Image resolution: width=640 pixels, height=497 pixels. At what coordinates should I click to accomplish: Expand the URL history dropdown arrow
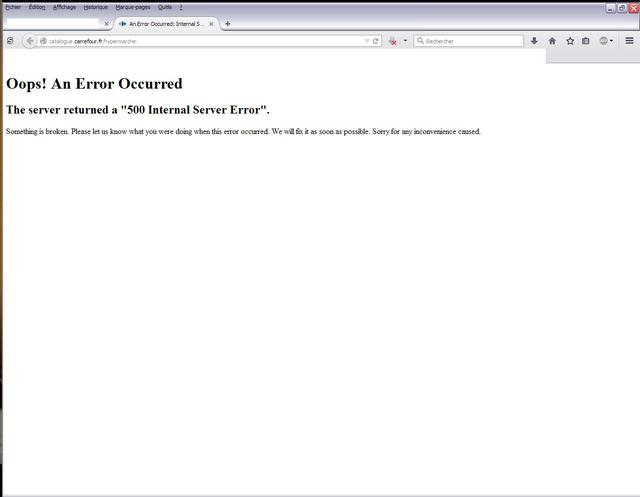(x=367, y=41)
